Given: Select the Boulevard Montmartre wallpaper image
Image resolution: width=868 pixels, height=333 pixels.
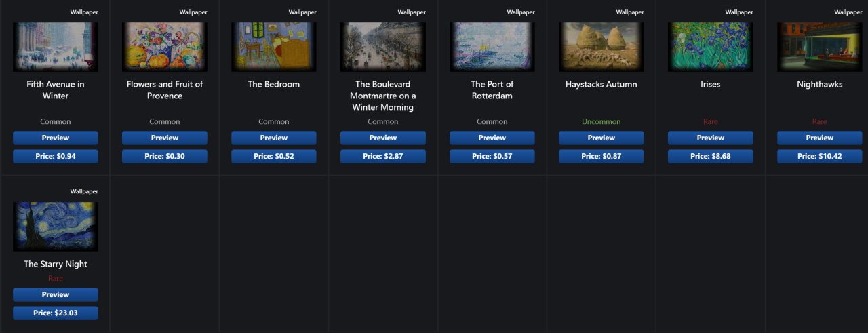Looking at the screenshot, I should [383, 47].
